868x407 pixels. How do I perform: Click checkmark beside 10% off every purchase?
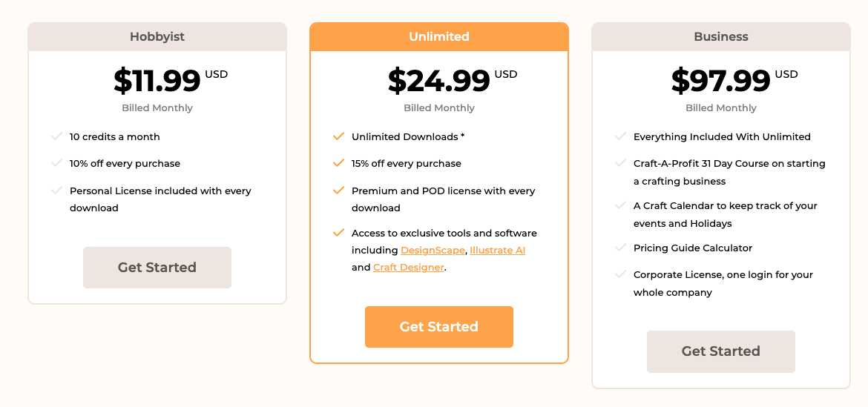(56, 163)
